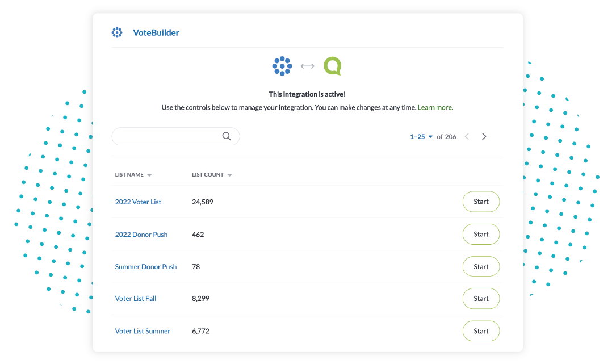Open the 2022 Voter List details
616x364 pixels.
138,202
